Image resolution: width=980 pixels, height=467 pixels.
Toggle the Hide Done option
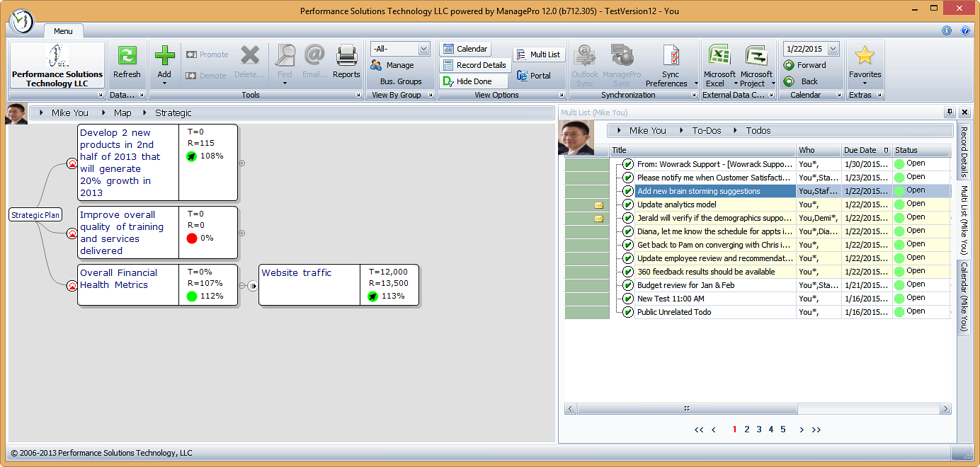474,81
